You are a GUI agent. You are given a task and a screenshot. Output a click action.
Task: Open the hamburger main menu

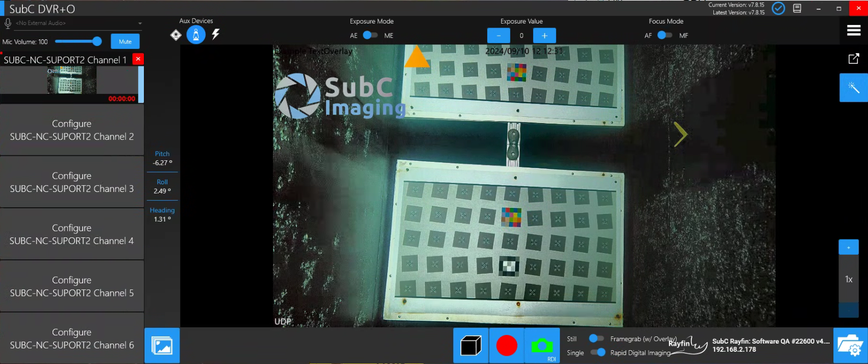click(x=854, y=31)
